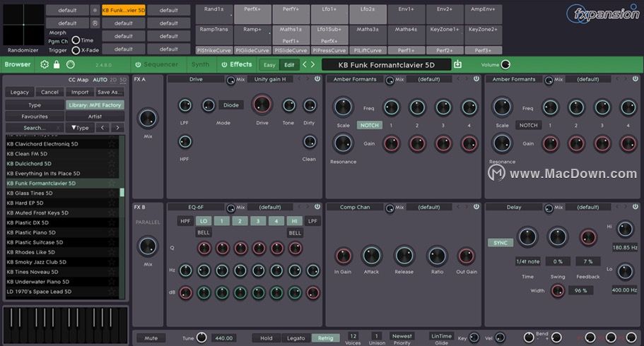This screenshot has width=644, height=346.
Task: Open the 1/4t note time dropdown
Action: (x=528, y=261)
